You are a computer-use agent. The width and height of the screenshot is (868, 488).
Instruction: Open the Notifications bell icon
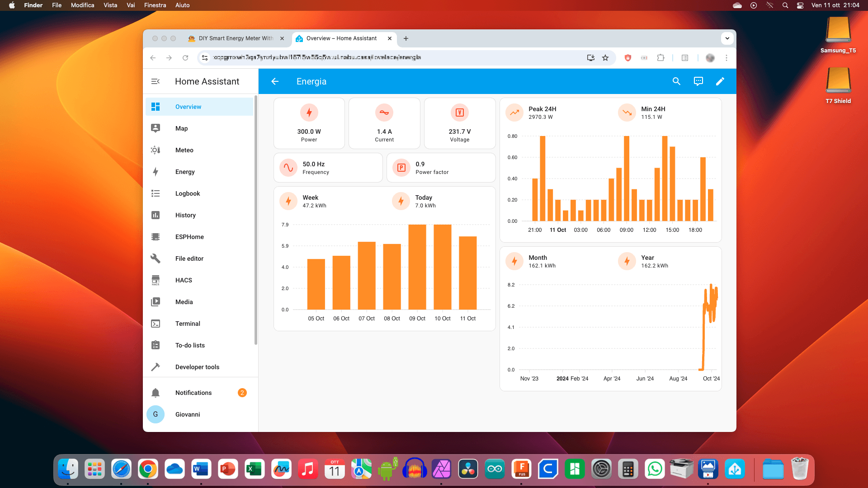[156, 393]
